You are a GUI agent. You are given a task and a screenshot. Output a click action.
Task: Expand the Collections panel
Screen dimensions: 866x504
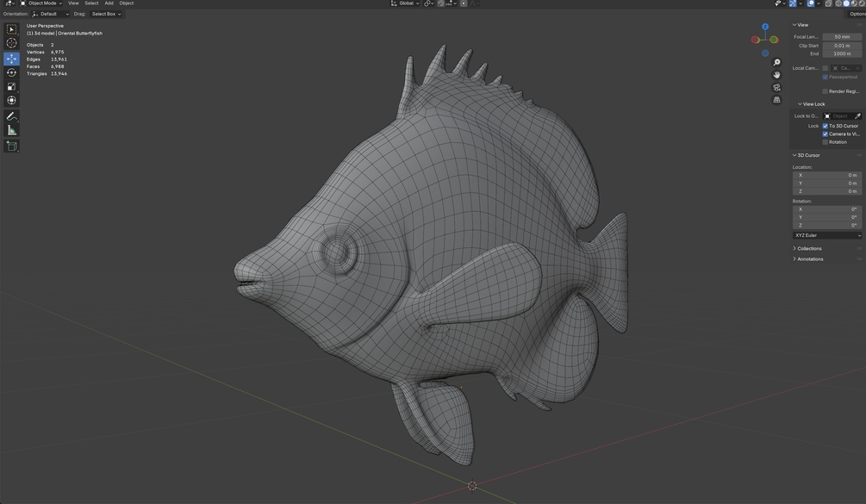(x=809, y=248)
